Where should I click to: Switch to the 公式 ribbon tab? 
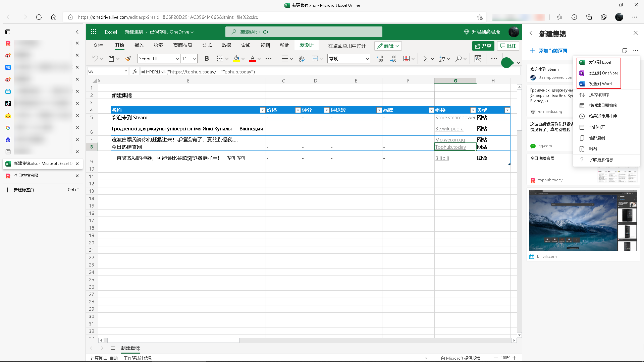(x=207, y=45)
